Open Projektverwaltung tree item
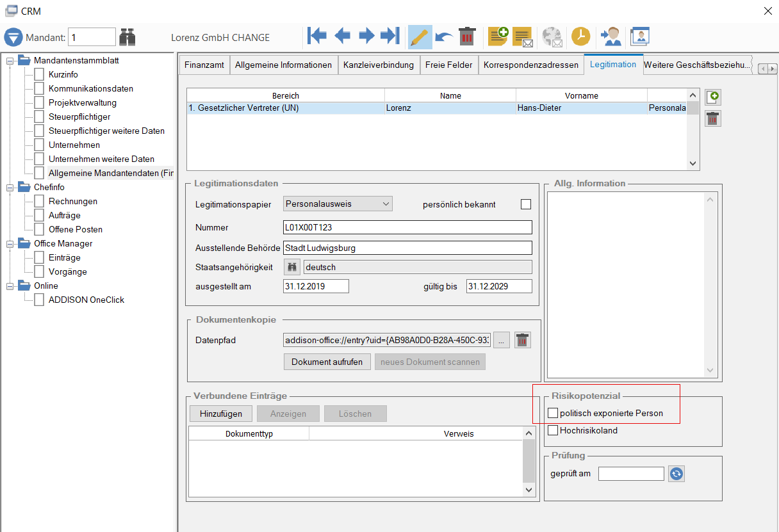The height and width of the screenshot is (532, 779). click(x=83, y=103)
